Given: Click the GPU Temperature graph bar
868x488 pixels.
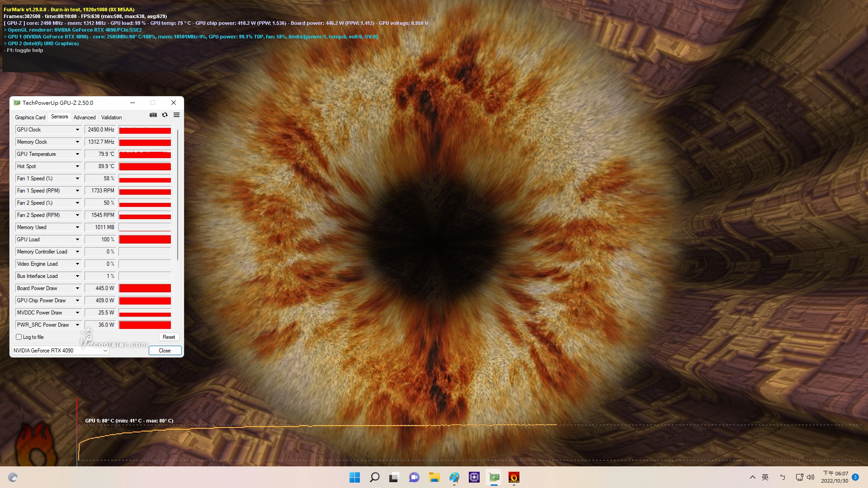Looking at the screenshot, I should tap(145, 154).
